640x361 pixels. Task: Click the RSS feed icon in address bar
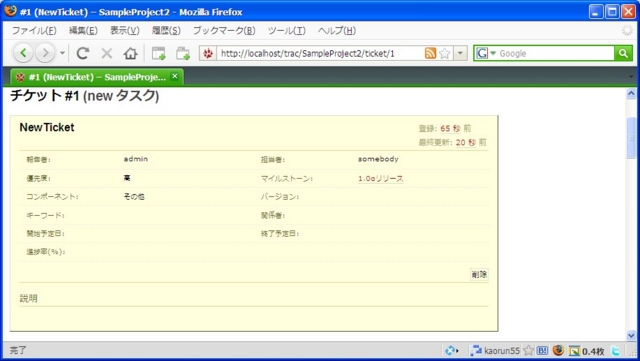pyautogui.click(x=430, y=53)
